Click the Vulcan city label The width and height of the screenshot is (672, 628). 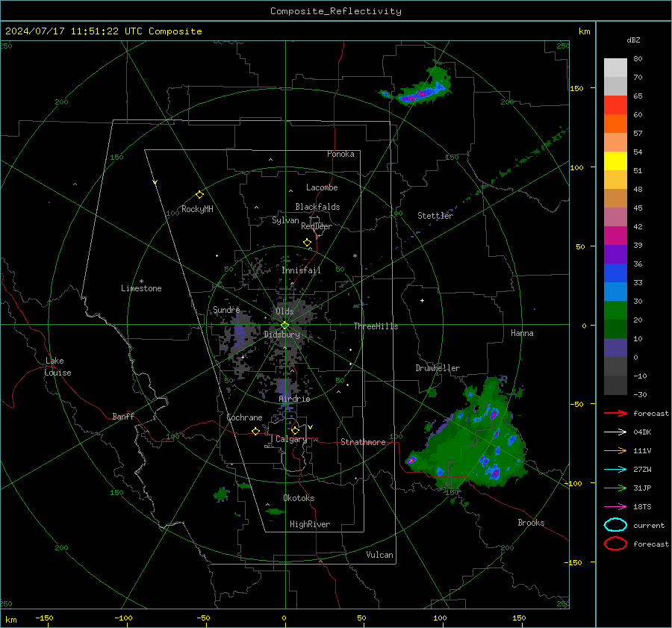pos(380,555)
